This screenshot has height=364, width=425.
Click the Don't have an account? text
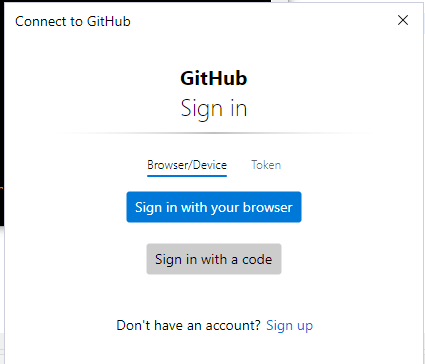click(188, 325)
